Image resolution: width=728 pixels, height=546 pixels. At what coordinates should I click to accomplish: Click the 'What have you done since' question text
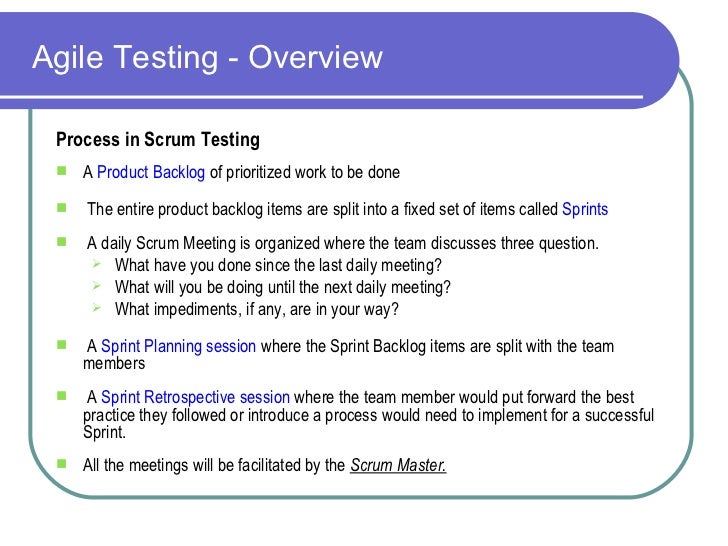[278, 266]
